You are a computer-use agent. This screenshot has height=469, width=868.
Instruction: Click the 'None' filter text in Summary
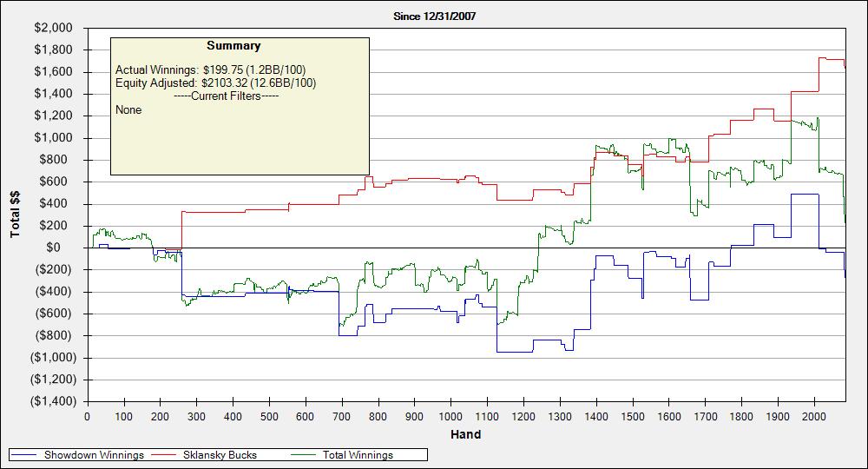pyautogui.click(x=128, y=110)
